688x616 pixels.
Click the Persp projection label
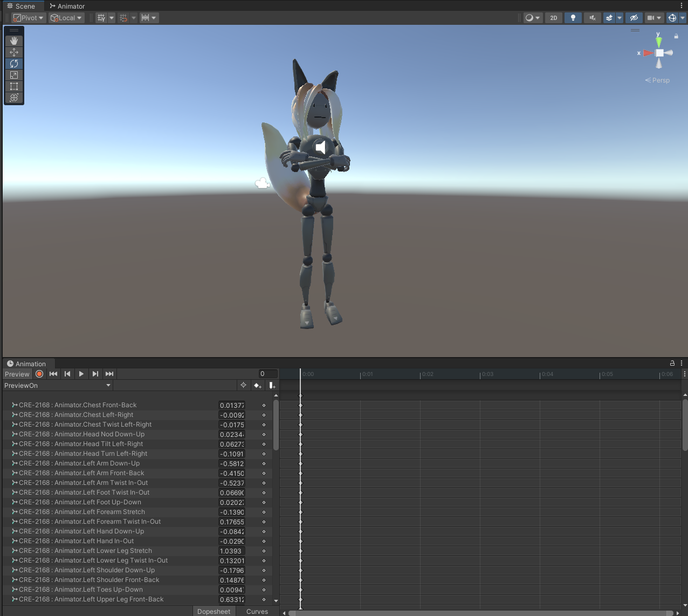click(657, 80)
